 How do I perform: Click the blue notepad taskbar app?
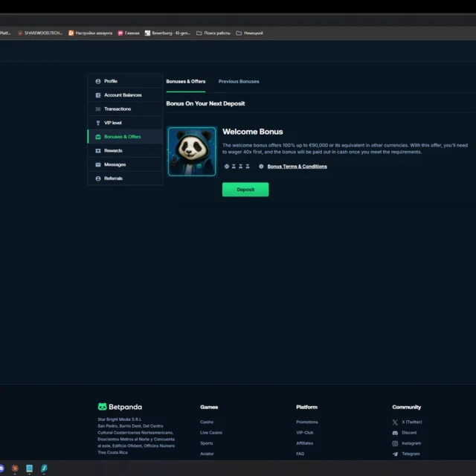(29, 469)
